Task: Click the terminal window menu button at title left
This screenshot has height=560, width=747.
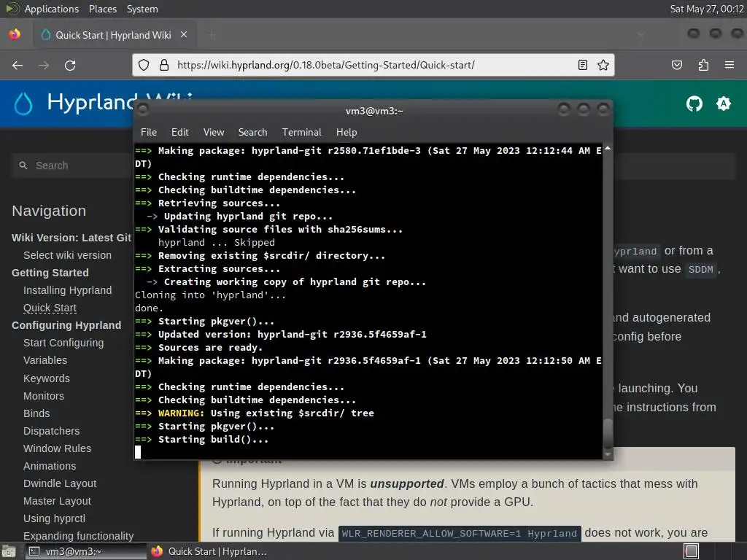Action: click(142, 110)
